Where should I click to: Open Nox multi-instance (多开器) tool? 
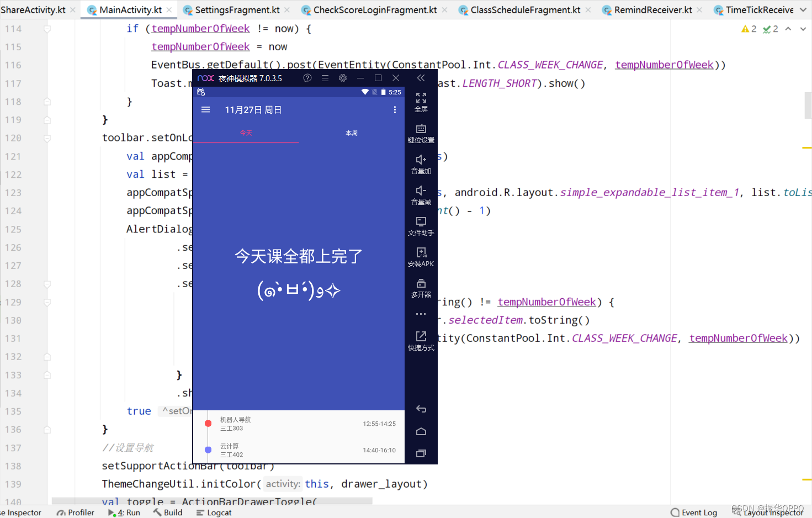tap(421, 288)
